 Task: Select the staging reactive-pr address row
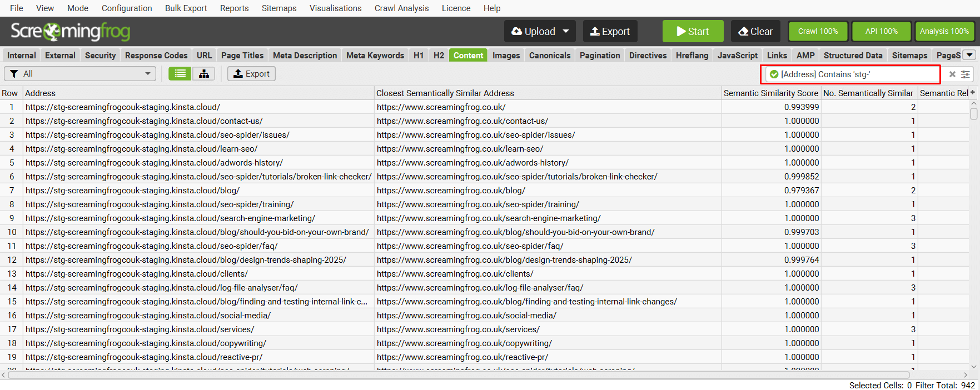(198, 357)
